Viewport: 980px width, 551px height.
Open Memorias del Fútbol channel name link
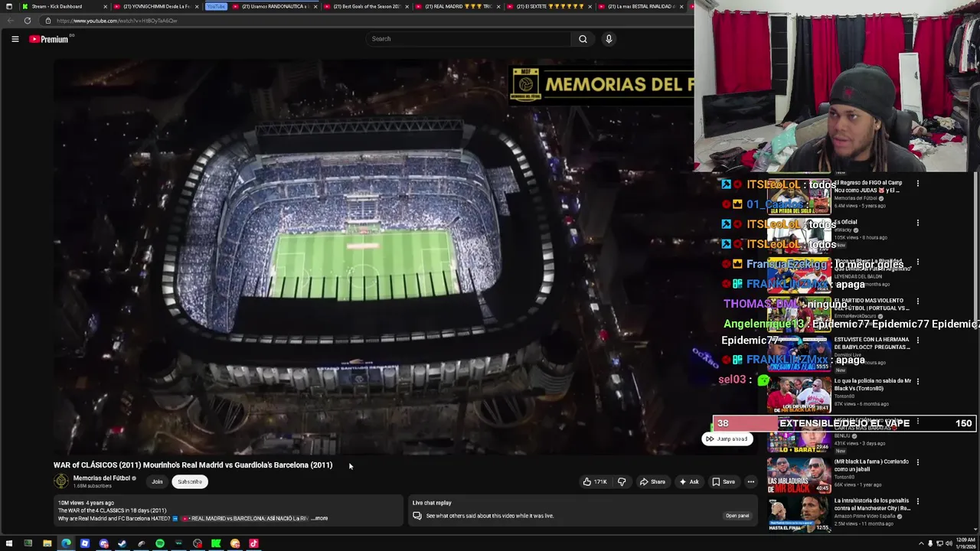pyautogui.click(x=102, y=478)
